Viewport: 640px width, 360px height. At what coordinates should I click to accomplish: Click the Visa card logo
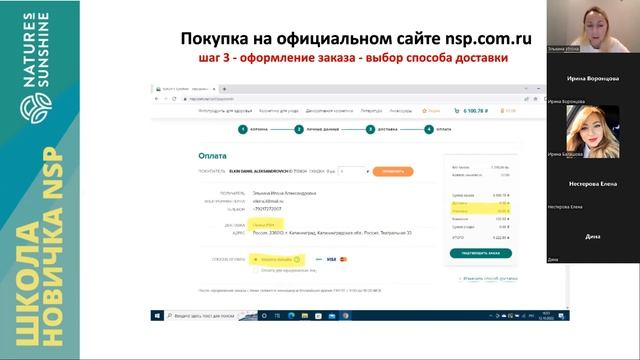click(331, 260)
